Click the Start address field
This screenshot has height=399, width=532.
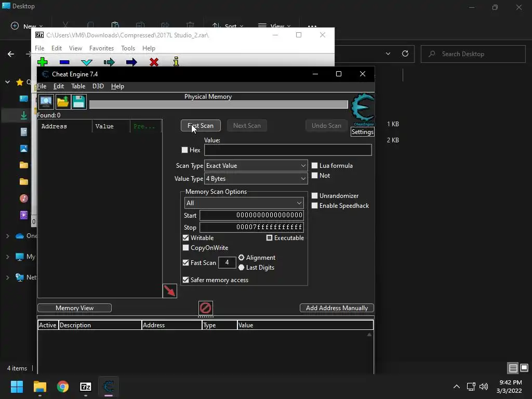[251, 215]
